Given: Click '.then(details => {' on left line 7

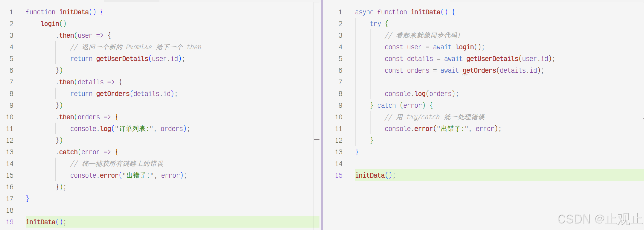Looking at the screenshot, I should coord(89,82).
